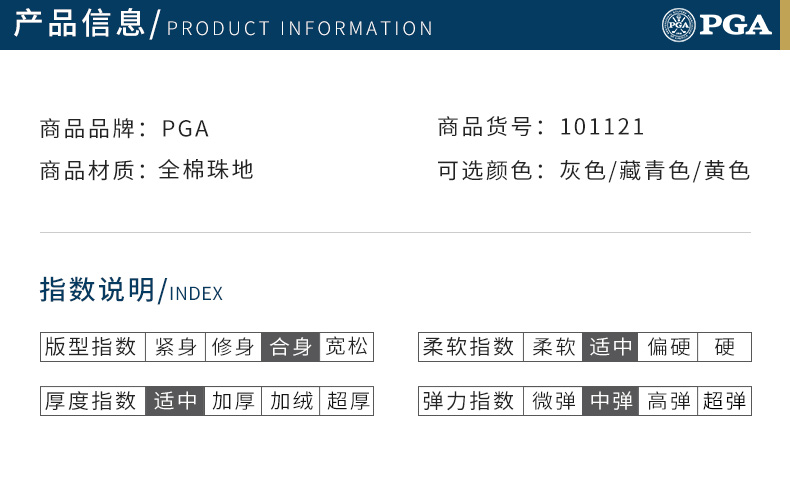
Task: Choose the 加绒 thickness option
Action: 291,401
